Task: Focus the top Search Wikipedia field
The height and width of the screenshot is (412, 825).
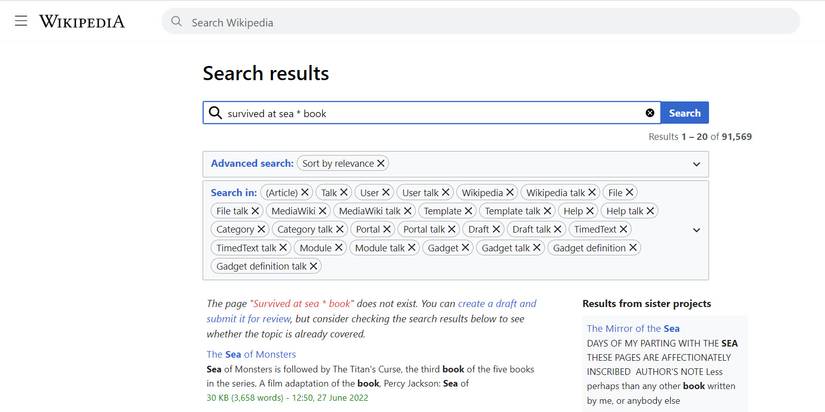Action: 480,22
